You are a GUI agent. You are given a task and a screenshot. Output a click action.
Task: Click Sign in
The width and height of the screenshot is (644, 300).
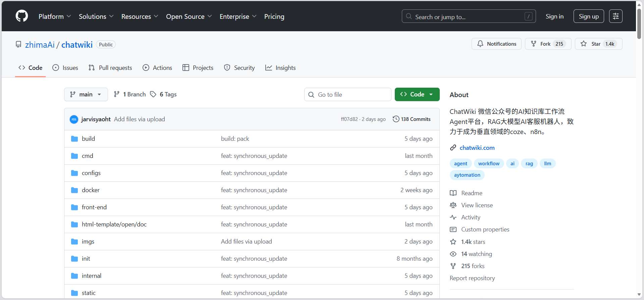pos(554,16)
